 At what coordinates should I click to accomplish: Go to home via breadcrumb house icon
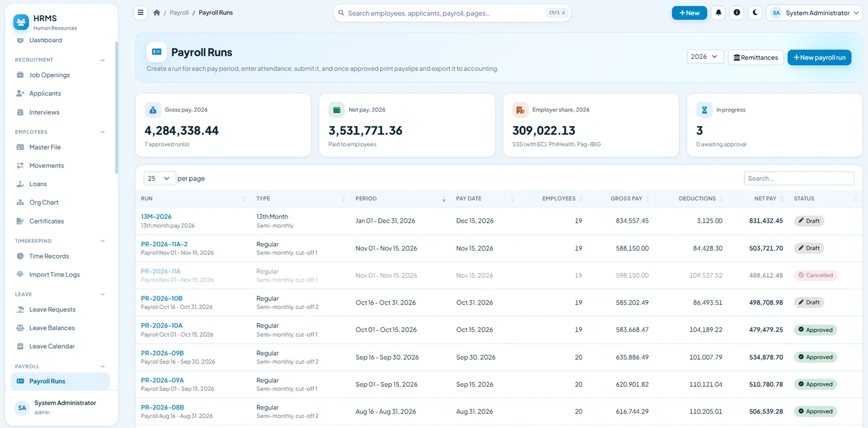[157, 12]
